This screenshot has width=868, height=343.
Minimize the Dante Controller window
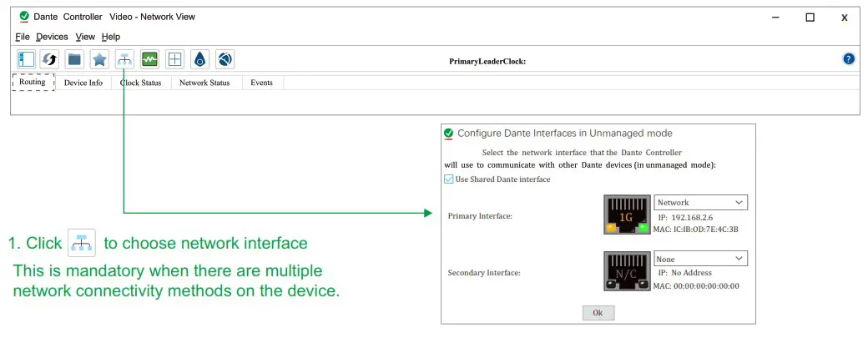[x=775, y=18]
